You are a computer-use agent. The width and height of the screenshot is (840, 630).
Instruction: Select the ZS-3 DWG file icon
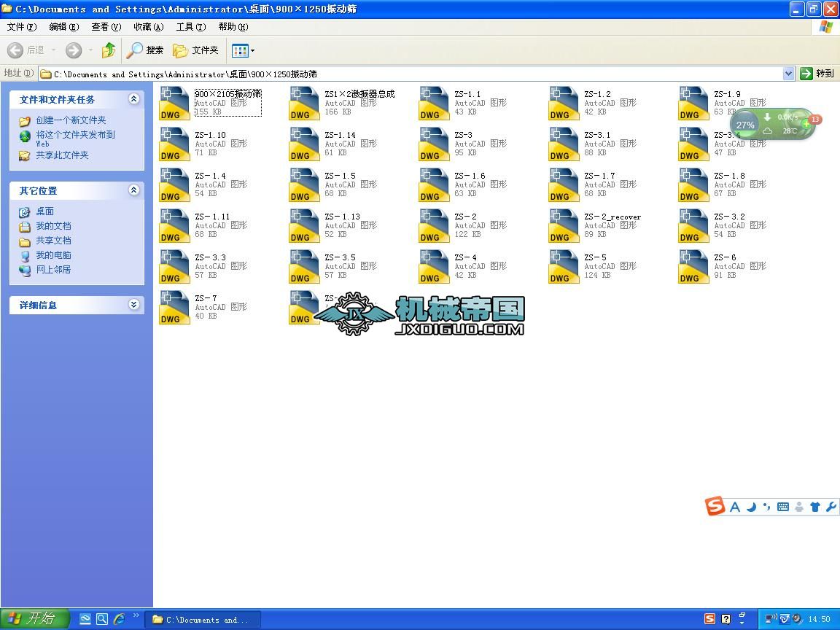point(434,144)
